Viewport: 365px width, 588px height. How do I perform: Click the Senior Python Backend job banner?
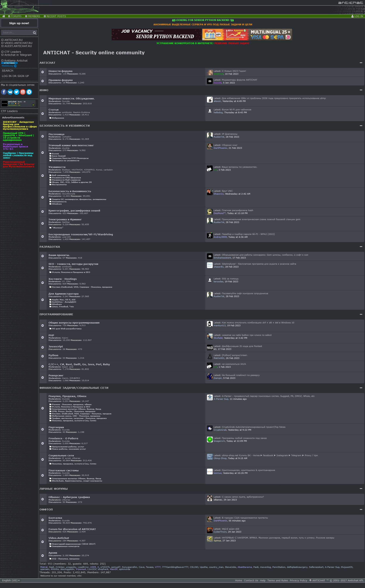point(156,34)
